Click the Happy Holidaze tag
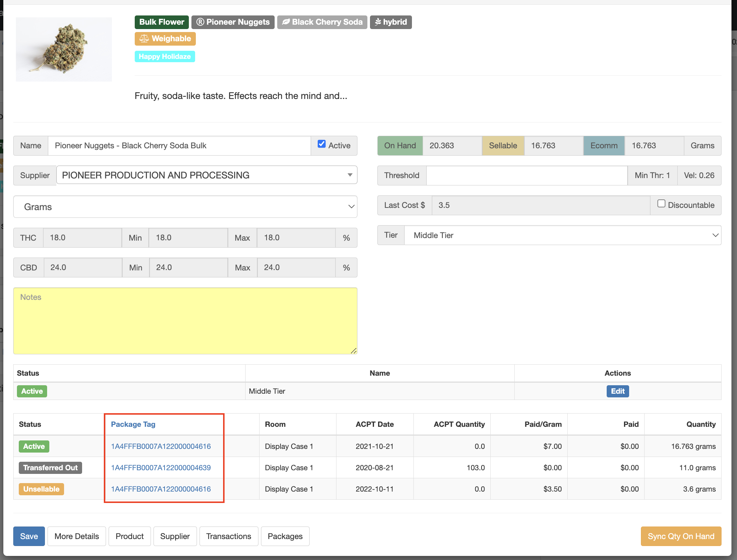This screenshot has width=737, height=560. pos(165,57)
